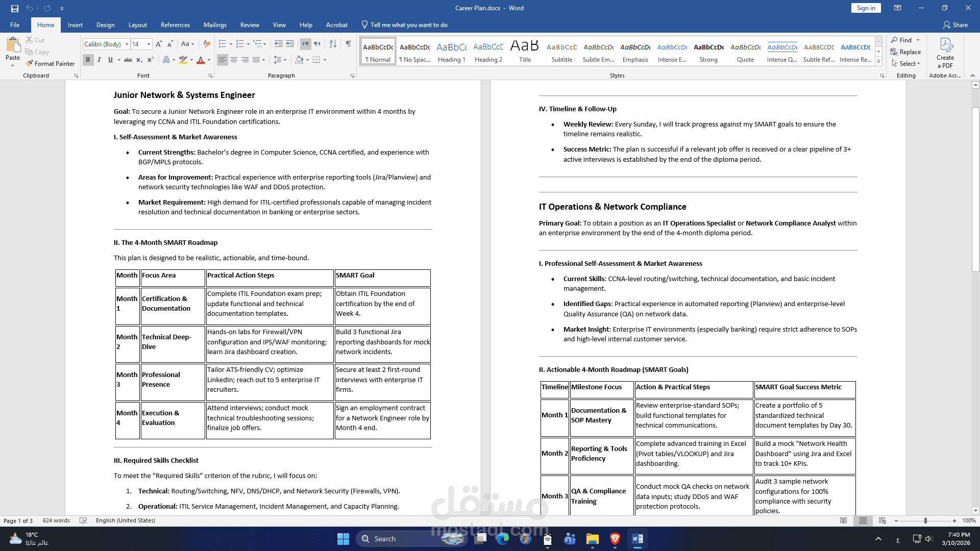Apply the No Spacing style
The width and height of the screenshot is (980, 551).
point(414,52)
